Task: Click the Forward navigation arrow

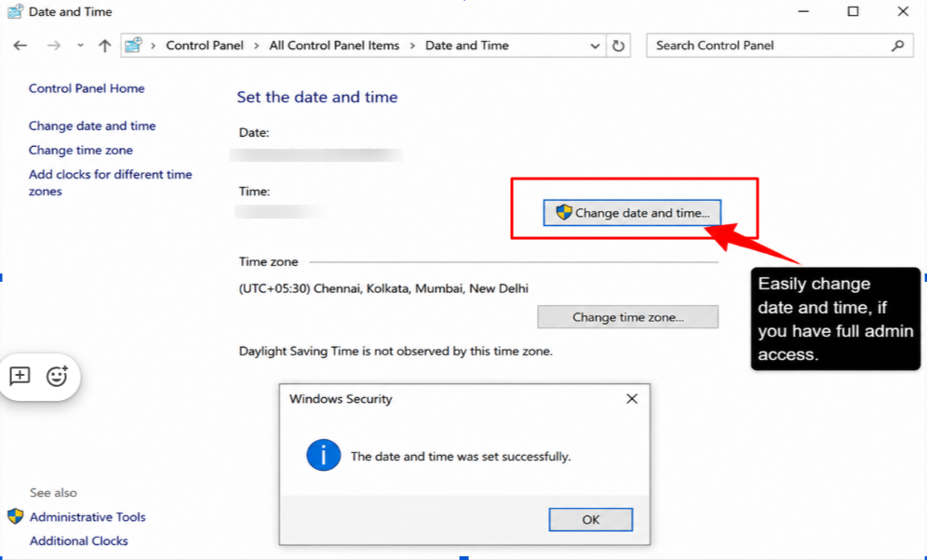Action: [54, 46]
